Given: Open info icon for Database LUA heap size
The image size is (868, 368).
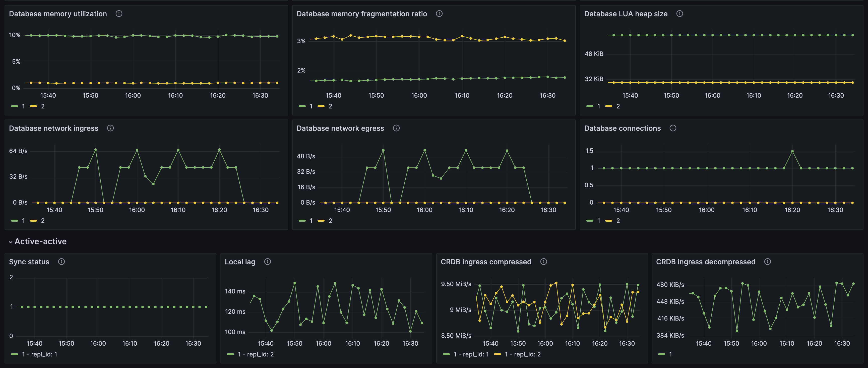Looking at the screenshot, I should [680, 14].
